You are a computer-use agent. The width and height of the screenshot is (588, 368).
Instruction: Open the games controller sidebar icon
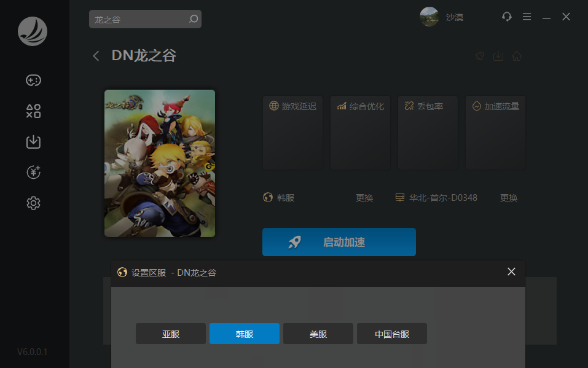point(33,80)
